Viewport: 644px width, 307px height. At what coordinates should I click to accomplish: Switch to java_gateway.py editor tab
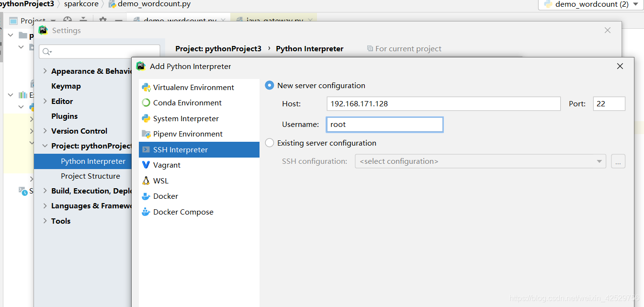pyautogui.click(x=274, y=21)
